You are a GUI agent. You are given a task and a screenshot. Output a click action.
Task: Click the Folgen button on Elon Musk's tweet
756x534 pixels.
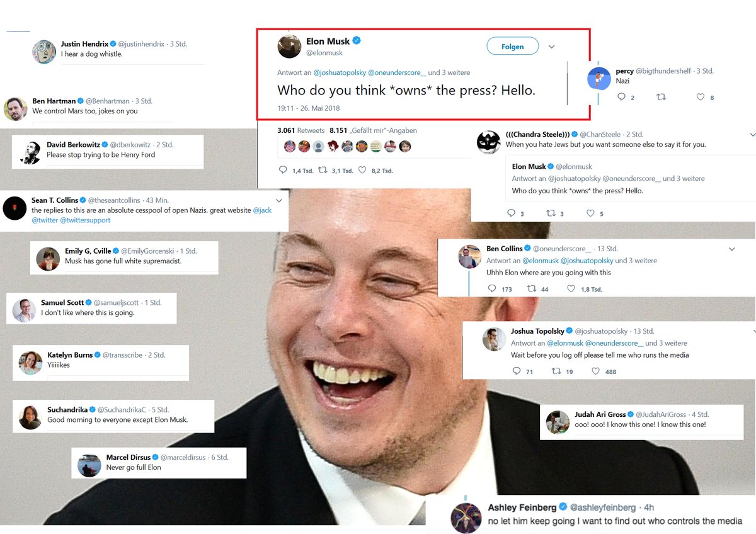point(513,47)
